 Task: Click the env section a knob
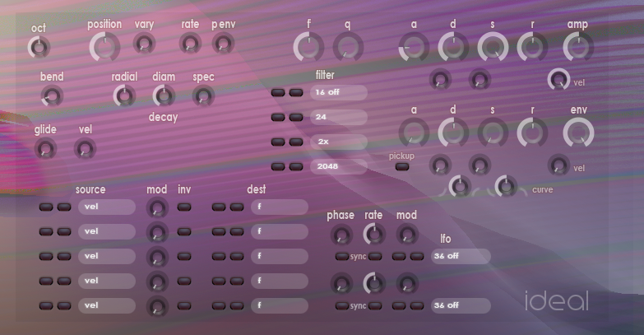(x=414, y=132)
